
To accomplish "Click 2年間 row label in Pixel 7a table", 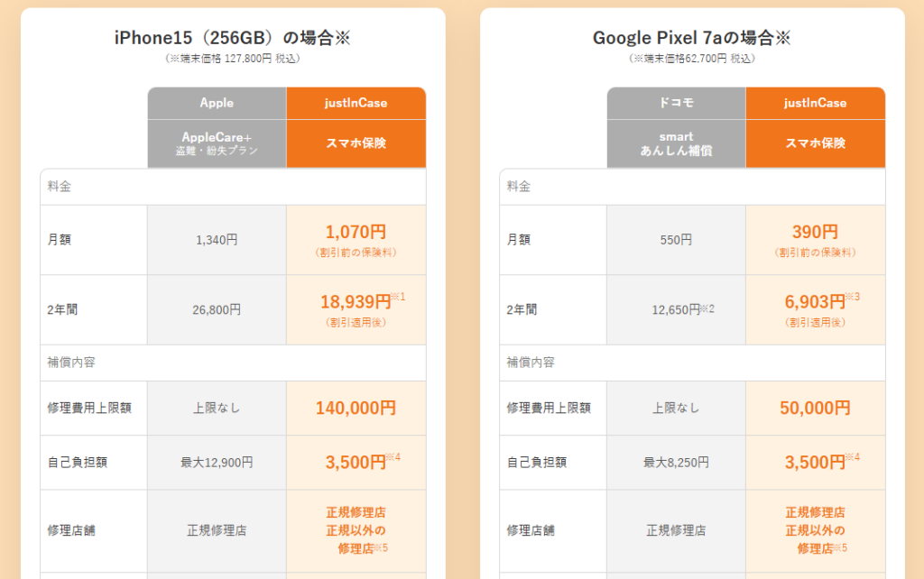I will [x=522, y=310].
